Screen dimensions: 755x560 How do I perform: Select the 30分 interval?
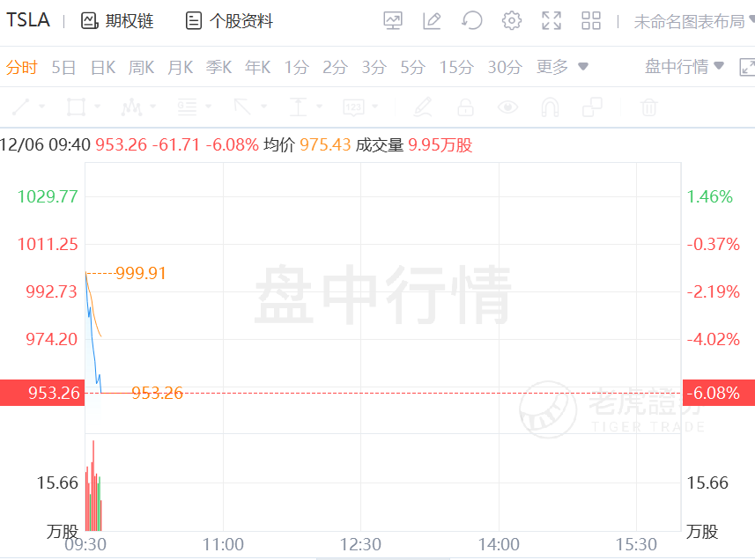pyautogui.click(x=505, y=67)
